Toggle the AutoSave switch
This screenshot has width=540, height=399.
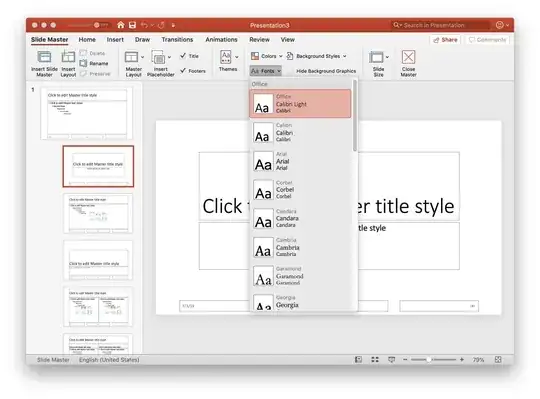(101, 25)
